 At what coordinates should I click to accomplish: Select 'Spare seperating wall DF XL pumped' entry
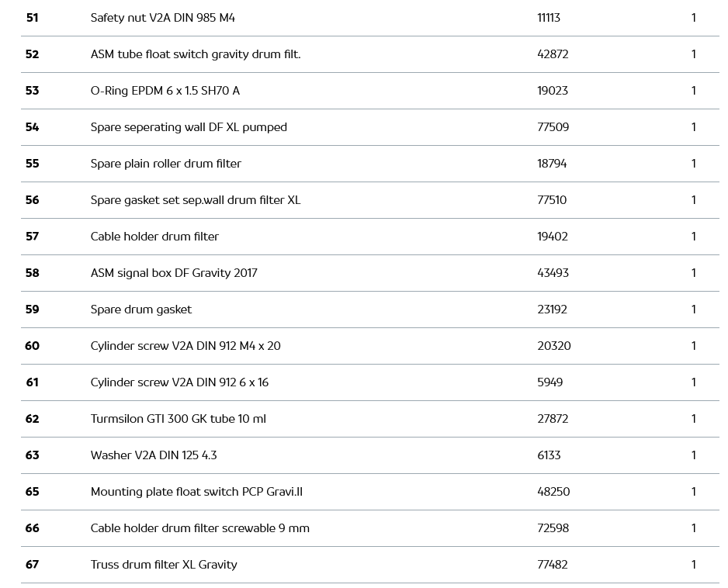189,127
